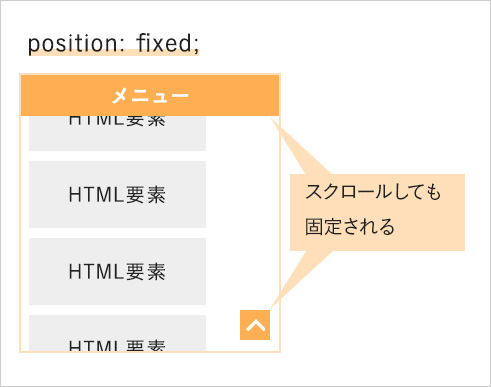Viewport: 491px width, 387px height.
Task: Click the word "position:" in the heading
Action: (x=77, y=43)
